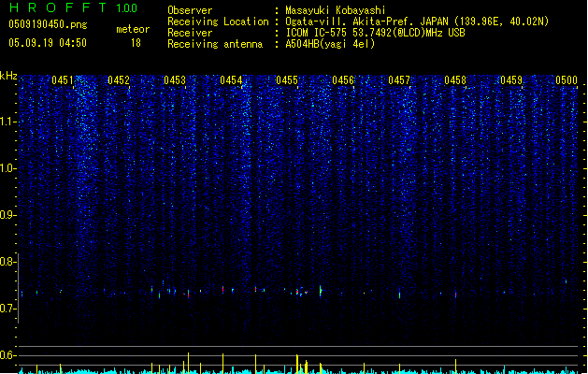This screenshot has width=588, height=374.
Task: Click the 0.9 kHz axis label
Action: (7, 215)
